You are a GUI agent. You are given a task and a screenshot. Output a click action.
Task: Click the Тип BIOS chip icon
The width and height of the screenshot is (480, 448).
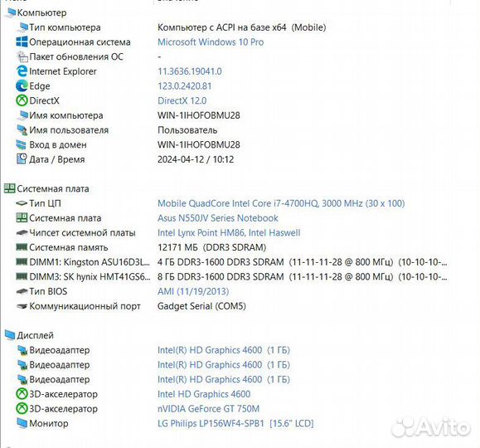pyautogui.click(x=22, y=291)
